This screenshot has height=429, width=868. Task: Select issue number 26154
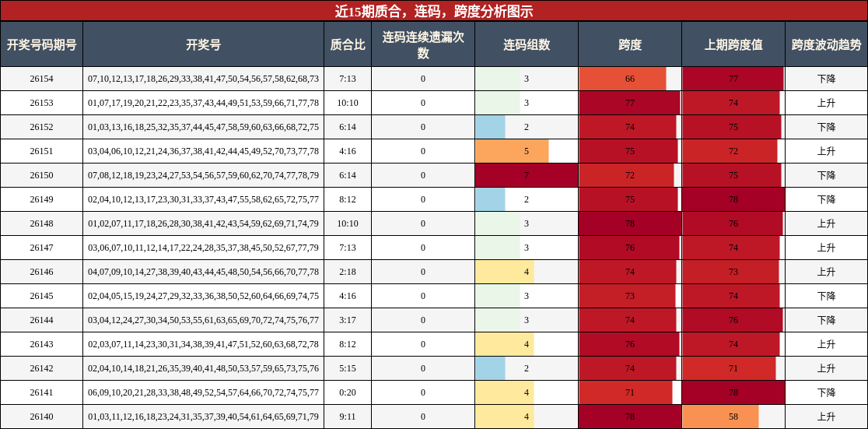tap(41, 79)
